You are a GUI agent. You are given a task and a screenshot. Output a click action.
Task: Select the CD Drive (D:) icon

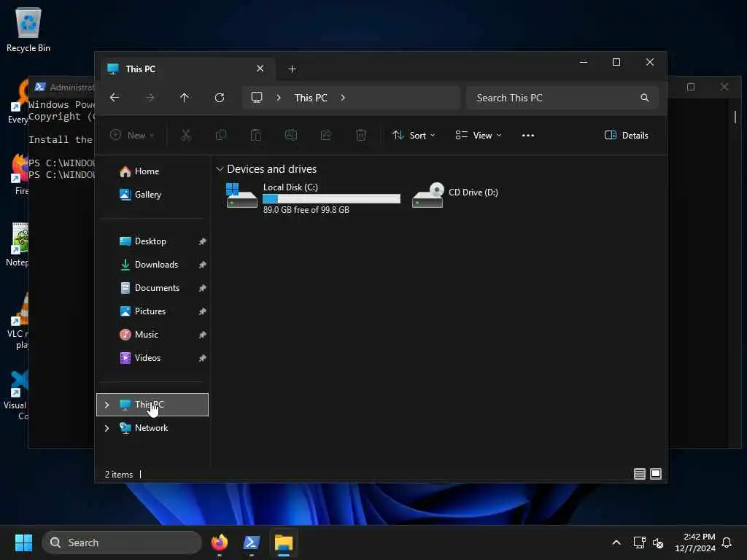[427, 195]
